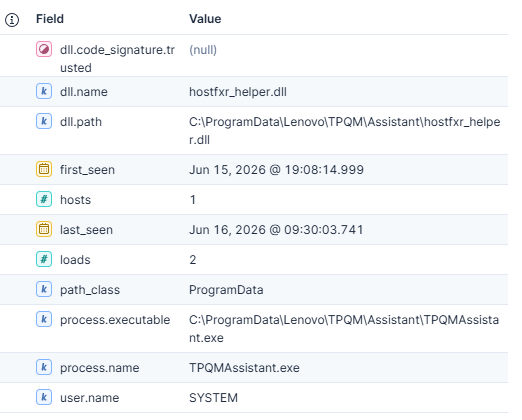
Task: Click the hosts value 1
Action: pyautogui.click(x=193, y=200)
